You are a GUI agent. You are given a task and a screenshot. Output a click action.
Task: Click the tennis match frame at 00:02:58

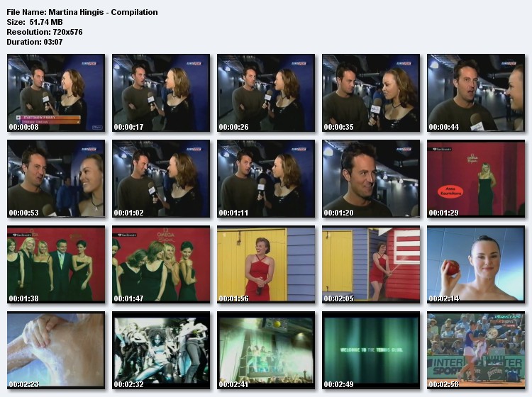point(475,350)
